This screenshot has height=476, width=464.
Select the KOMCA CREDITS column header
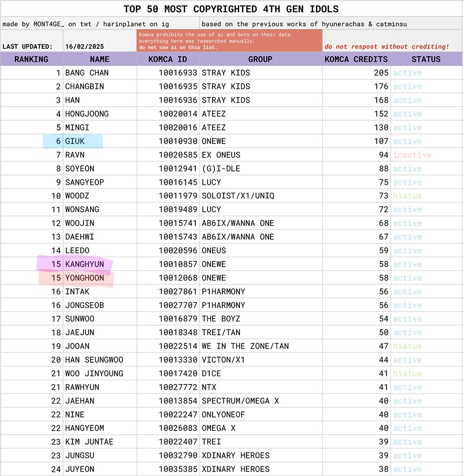click(x=356, y=59)
